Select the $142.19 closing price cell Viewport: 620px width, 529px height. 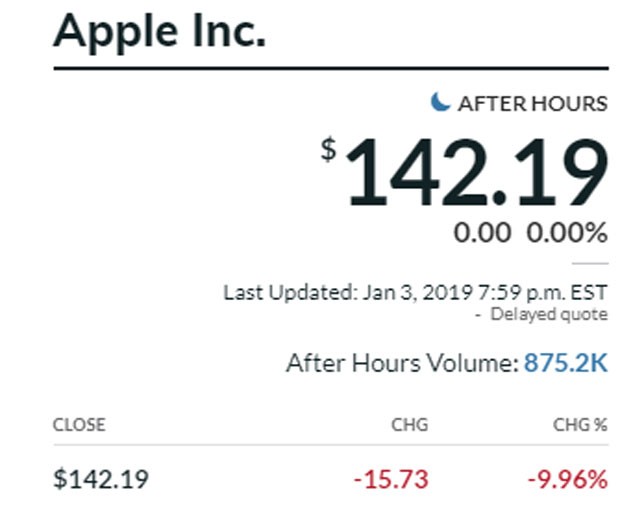click(101, 479)
